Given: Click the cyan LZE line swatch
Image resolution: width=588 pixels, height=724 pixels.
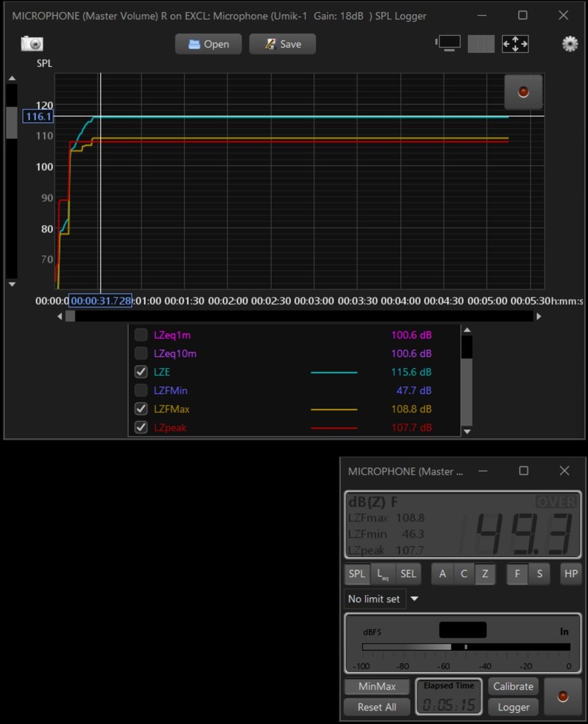Looking at the screenshot, I should click(x=334, y=372).
